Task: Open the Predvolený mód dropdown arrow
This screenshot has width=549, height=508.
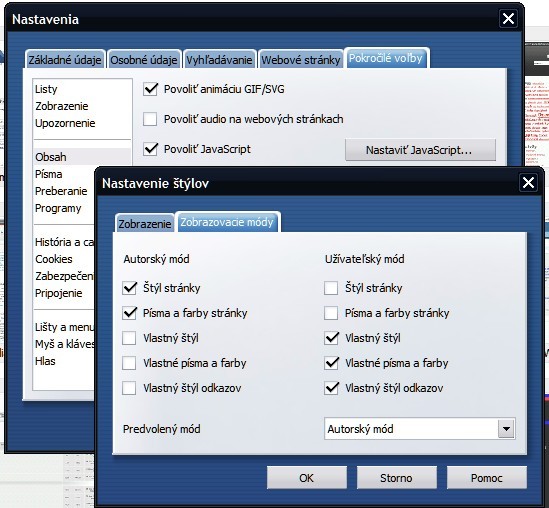Action: click(506, 429)
